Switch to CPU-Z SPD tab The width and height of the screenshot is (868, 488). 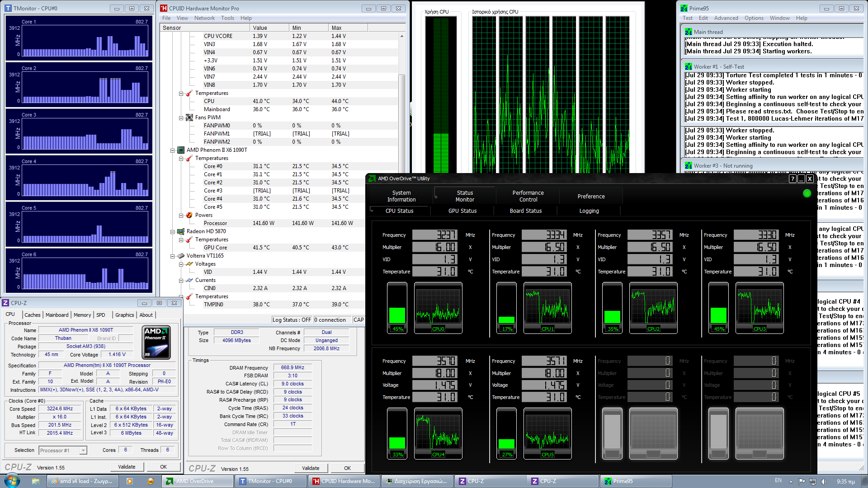tap(101, 315)
